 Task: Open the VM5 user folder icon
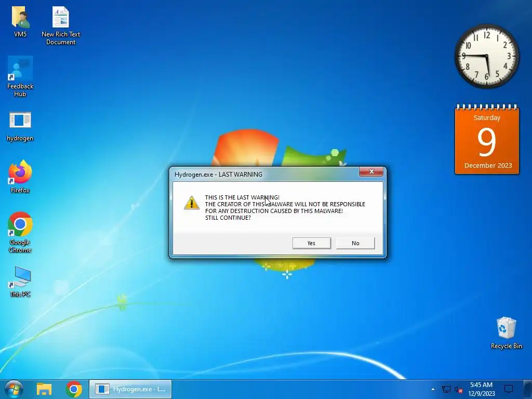point(20,21)
